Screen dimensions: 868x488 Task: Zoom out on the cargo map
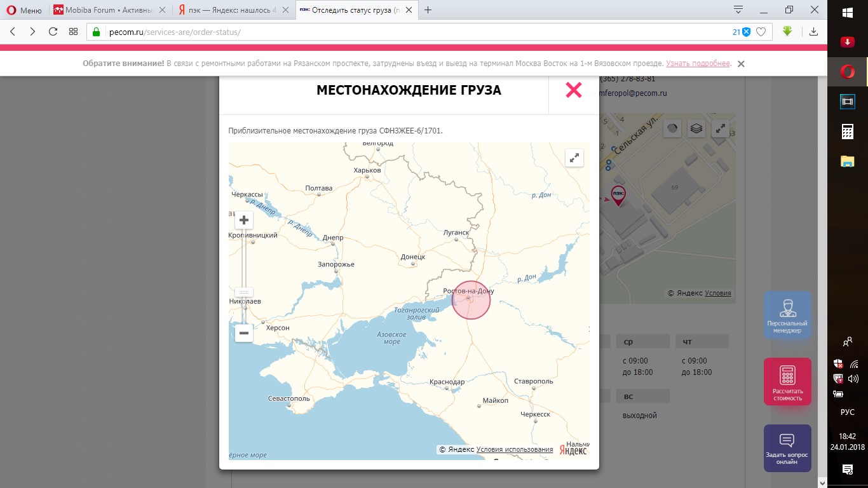click(243, 333)
